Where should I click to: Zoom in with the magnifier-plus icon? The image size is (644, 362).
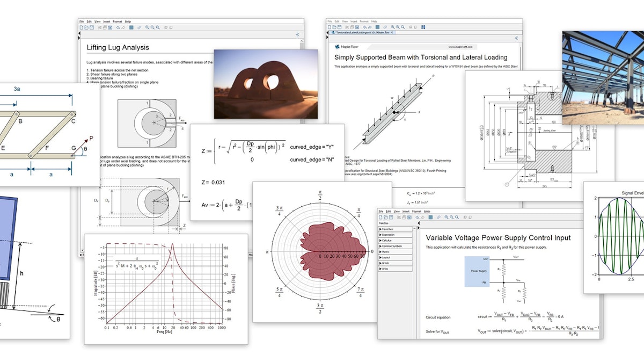pyautogui.click(x=393, y=27)
